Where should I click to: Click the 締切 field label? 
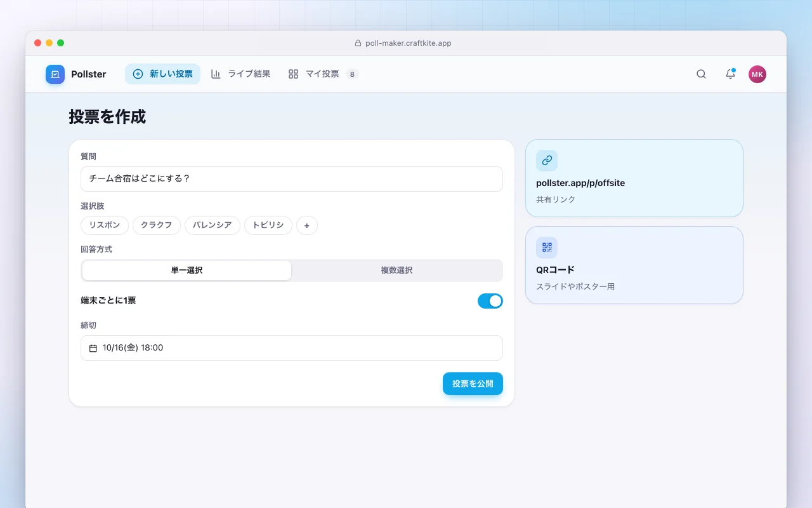coord(88,325)
